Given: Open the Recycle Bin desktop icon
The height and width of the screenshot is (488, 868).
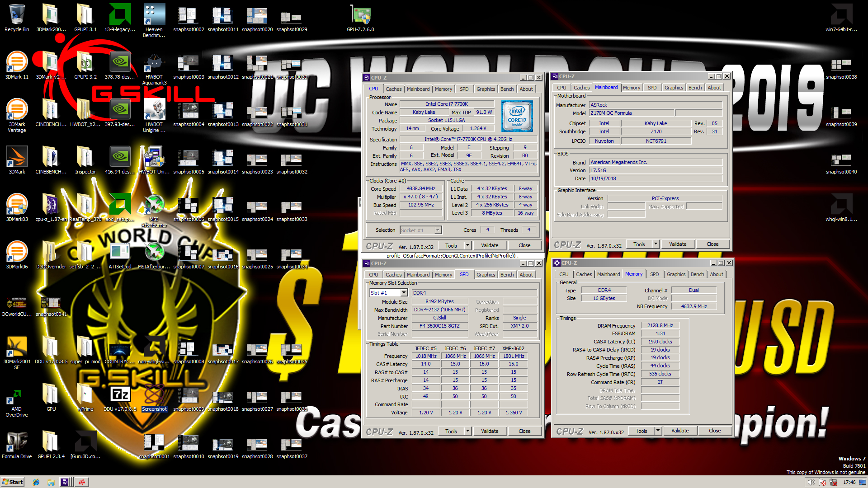Looking at the screenshot, I should point(17,18).
